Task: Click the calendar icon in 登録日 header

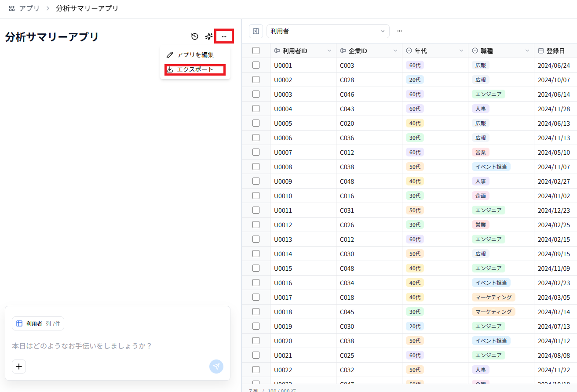Action: coord(541,51)
